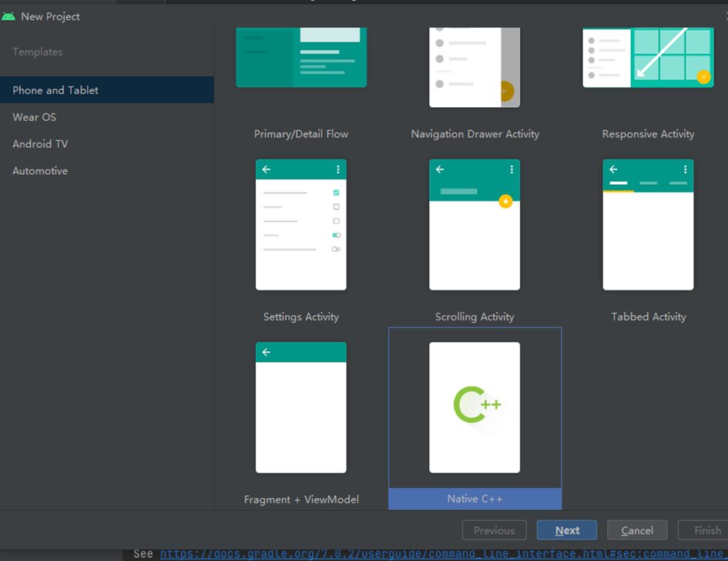Select the Fragment + ViewModel thumbnail
This screenshot has width=728, height=561.
click(x=301, y=408)
